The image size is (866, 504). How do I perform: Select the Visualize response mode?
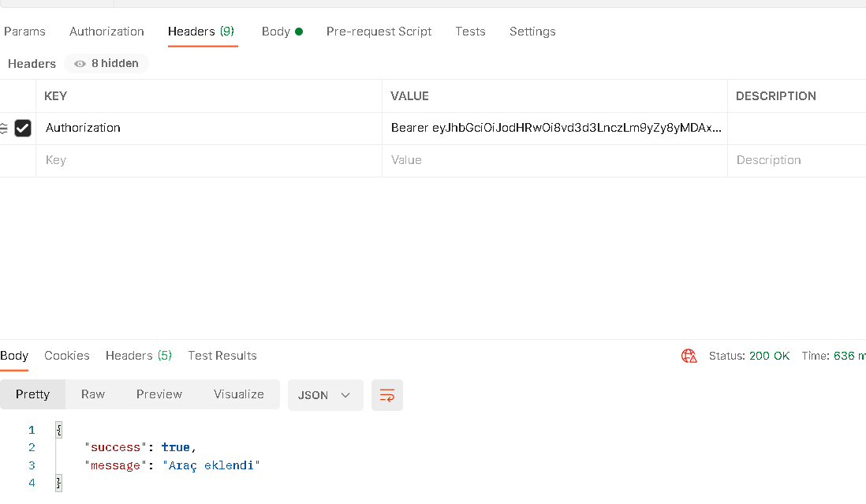click(x=238, y=394)
